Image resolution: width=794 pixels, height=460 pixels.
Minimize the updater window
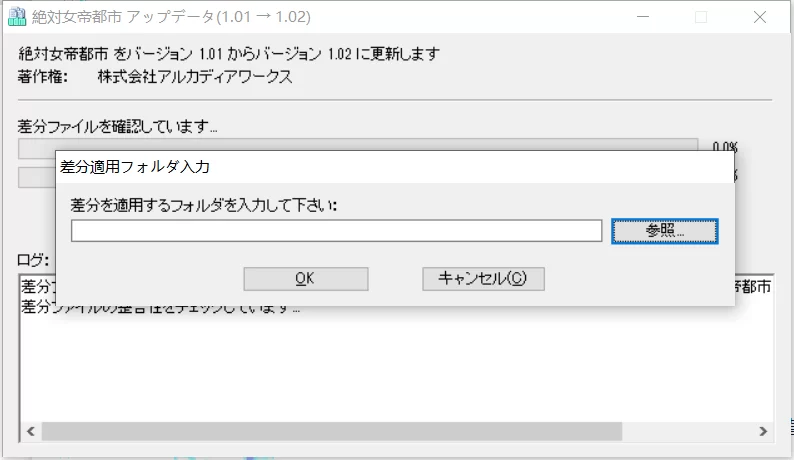[643, 17]
